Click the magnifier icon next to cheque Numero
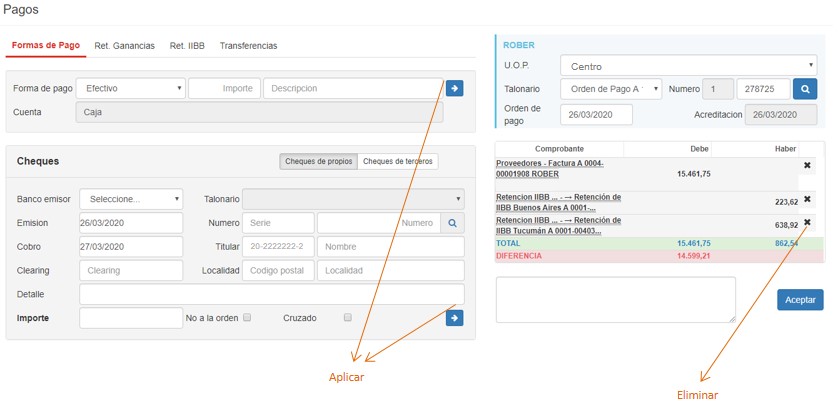This screenshot has height=410, width=838. [452, 223]
